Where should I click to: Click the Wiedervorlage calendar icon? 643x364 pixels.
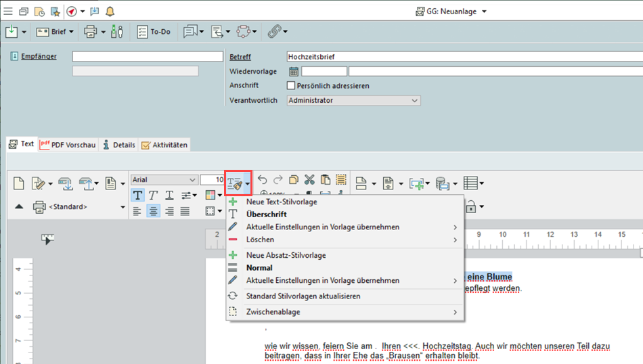tap(294, 71)
